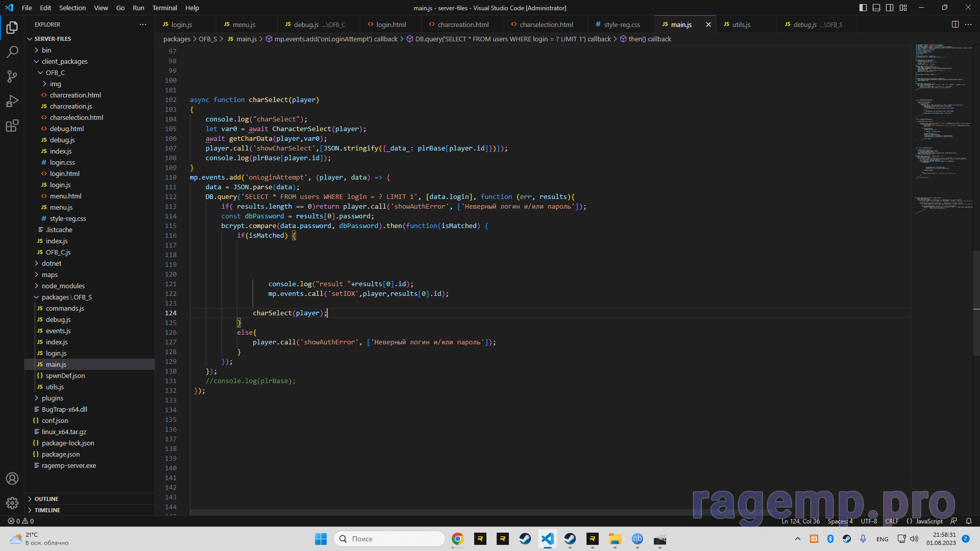Switch to the utils.js tab
Viewport: 980px width, 551px height.
pyautogui.click(x=746, y=24)
